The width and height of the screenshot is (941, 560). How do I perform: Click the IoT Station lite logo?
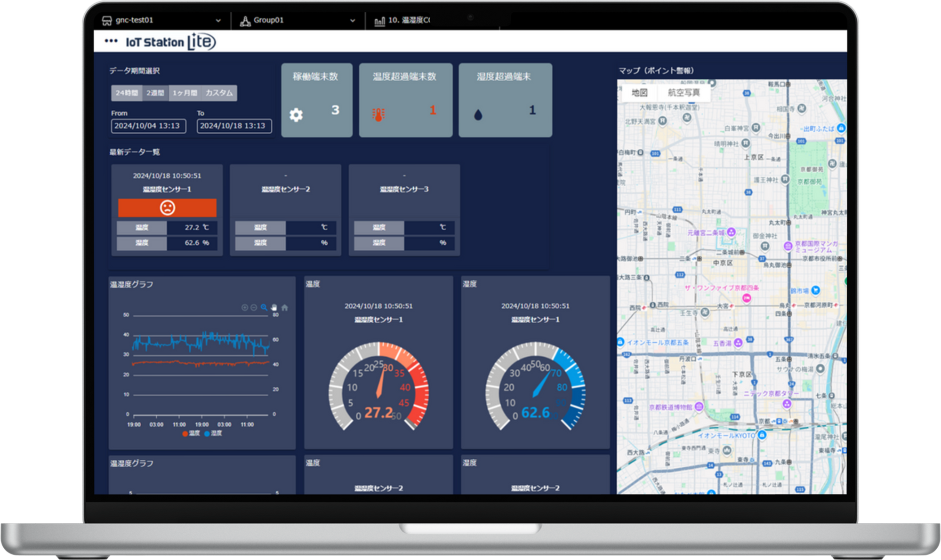170,42
